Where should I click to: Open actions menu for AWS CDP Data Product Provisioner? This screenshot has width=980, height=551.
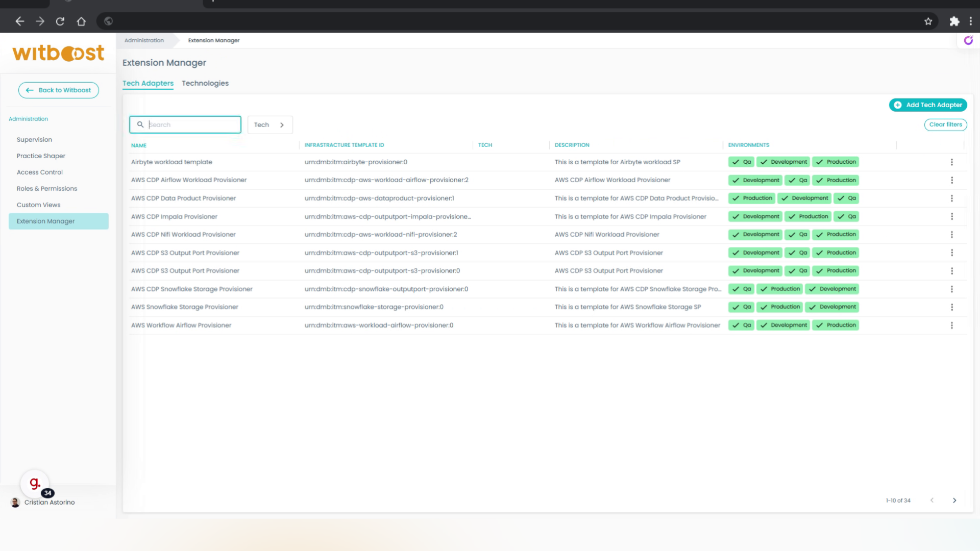click(x=951, y=198)
